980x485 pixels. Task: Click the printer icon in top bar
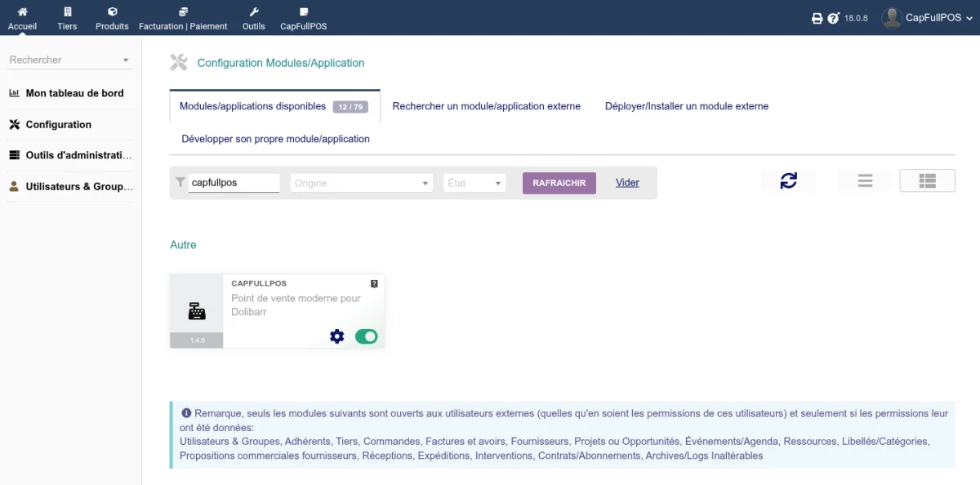point(817,18)
